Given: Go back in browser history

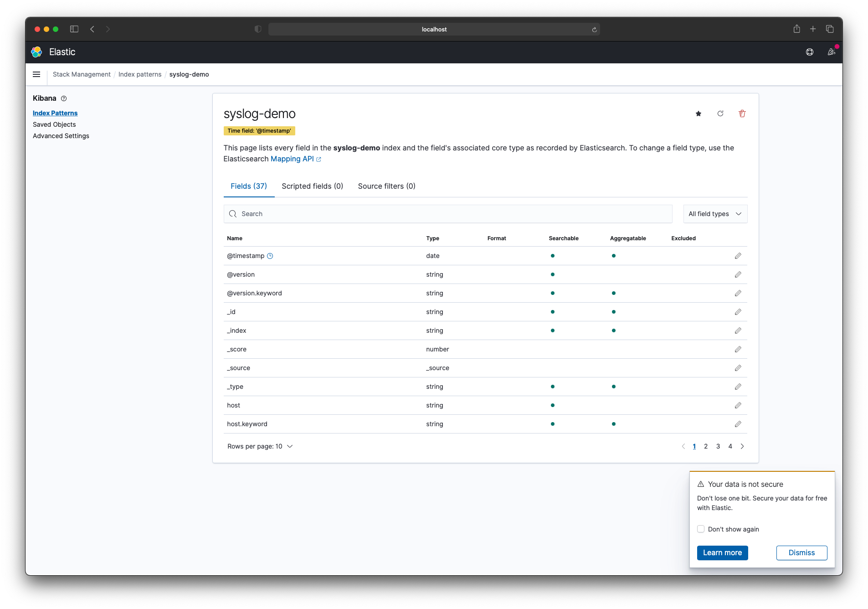Looking at the screenshot, I should point(92,29).
